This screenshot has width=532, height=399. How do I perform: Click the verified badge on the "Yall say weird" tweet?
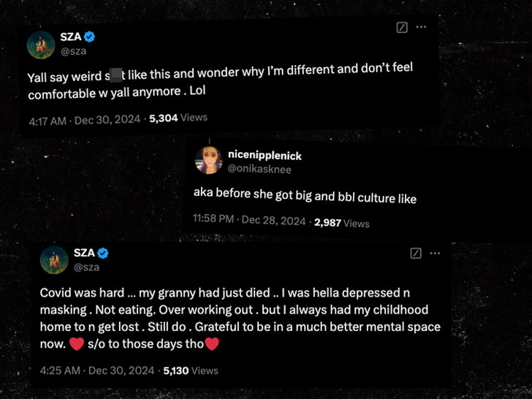[x=90, y=37]
